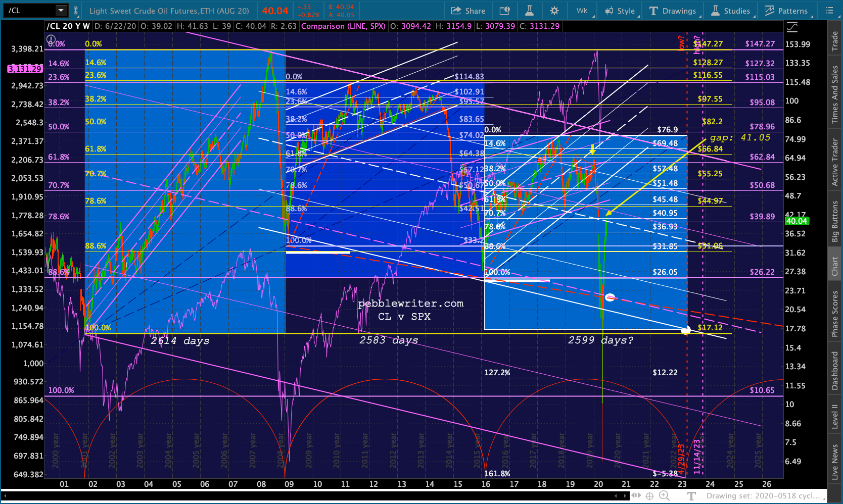Open the Patterns menu
843x504 pixels.
click(786, 11)
